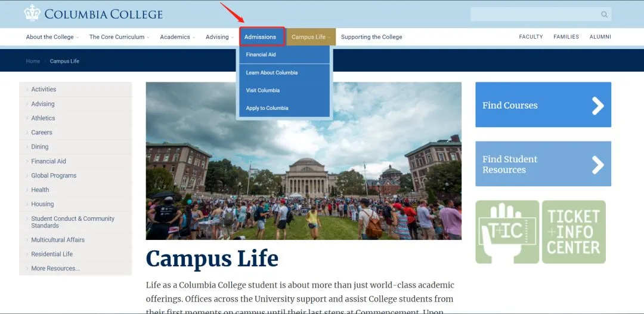Expand the About the College menu

coord(52,37)
